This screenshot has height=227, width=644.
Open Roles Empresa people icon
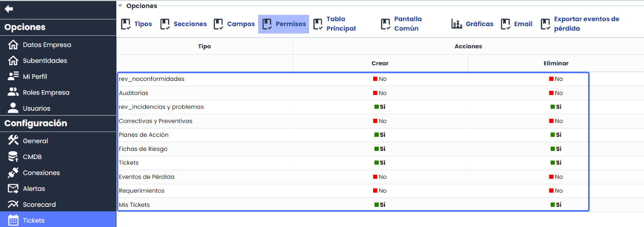13,92
